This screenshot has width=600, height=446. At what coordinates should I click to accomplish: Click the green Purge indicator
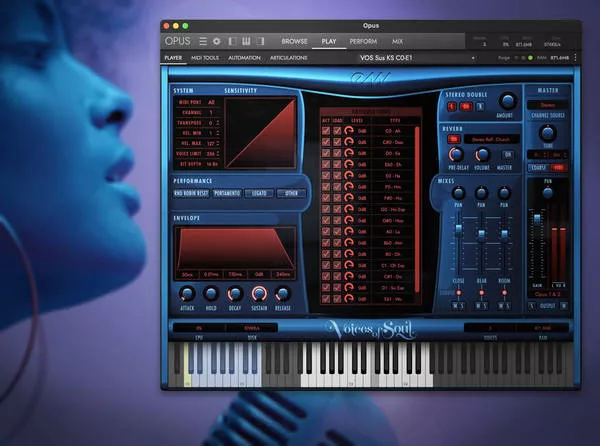point(530,58)
